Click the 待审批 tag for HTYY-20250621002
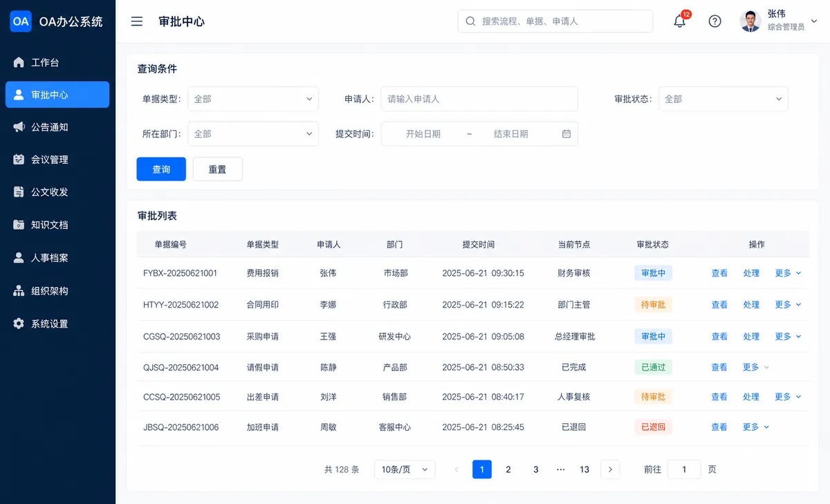 click(x=653, y=305)
